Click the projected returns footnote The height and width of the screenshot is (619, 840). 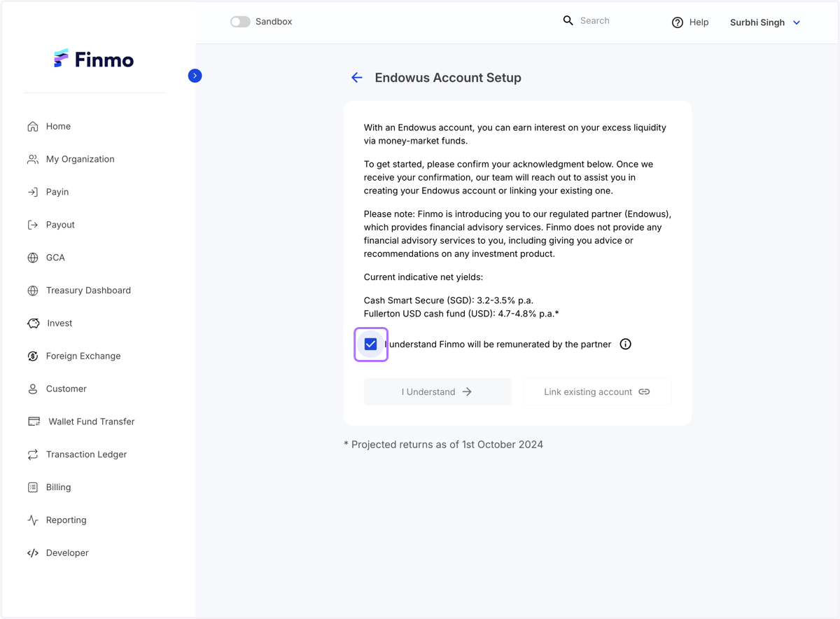[443, 445]
